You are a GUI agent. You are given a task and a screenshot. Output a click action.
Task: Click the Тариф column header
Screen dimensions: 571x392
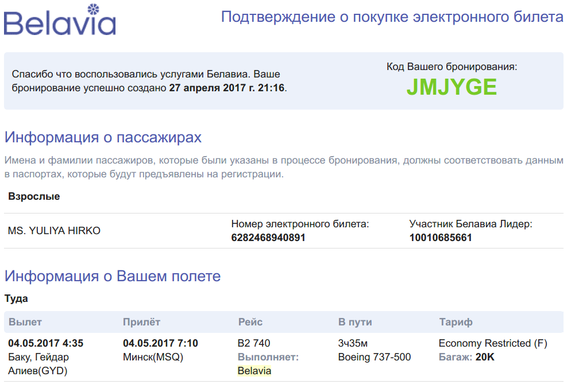456,322
